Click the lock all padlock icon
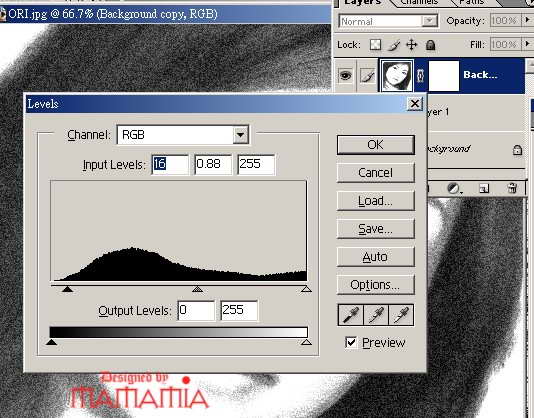 pyautogui.click(x=430, y=45)
